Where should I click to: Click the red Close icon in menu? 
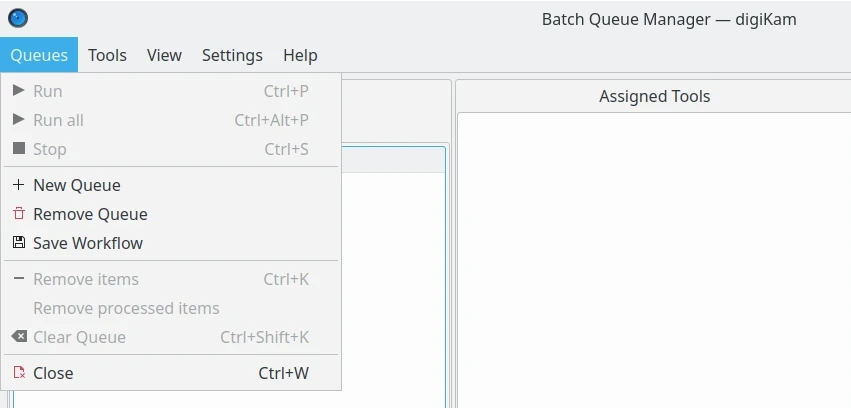18,373
